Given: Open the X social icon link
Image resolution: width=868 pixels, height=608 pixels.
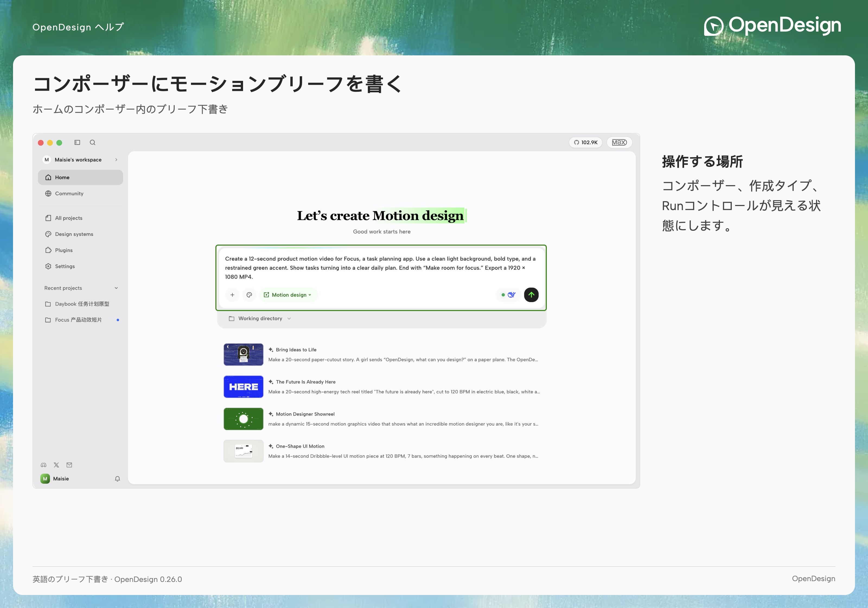Looking at the screenshot, I should point(56,465).
